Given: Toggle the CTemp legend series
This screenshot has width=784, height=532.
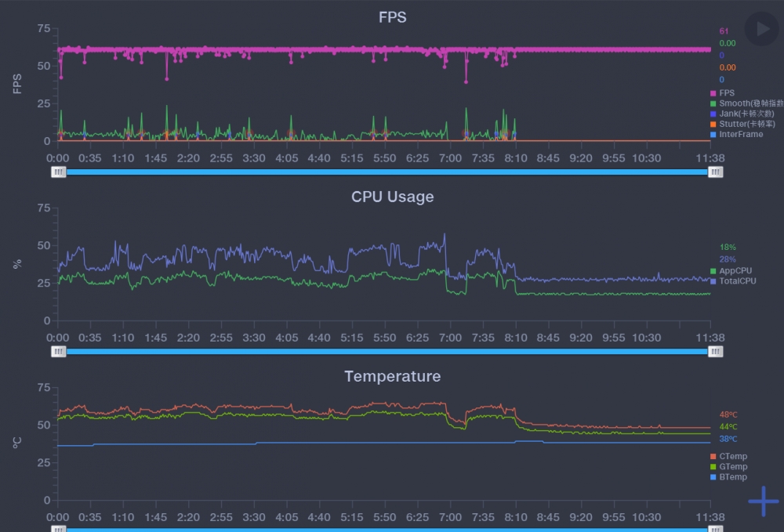Looking at the screenshot, I should tap(729, 456).
